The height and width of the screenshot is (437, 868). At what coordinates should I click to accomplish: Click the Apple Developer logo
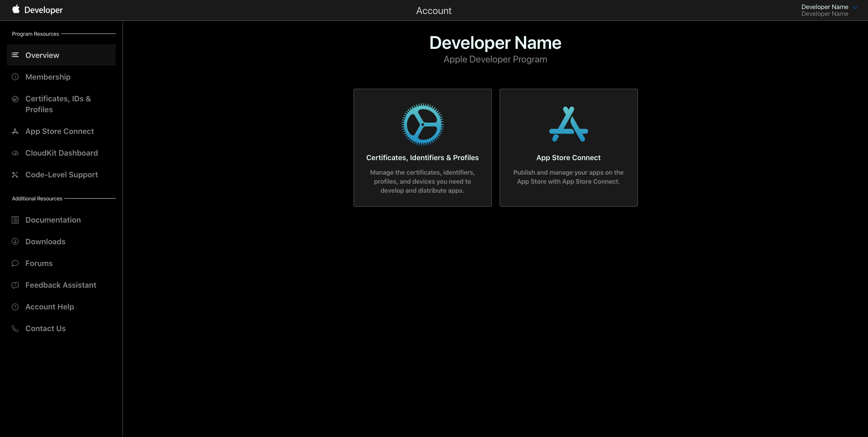(37, 9)
